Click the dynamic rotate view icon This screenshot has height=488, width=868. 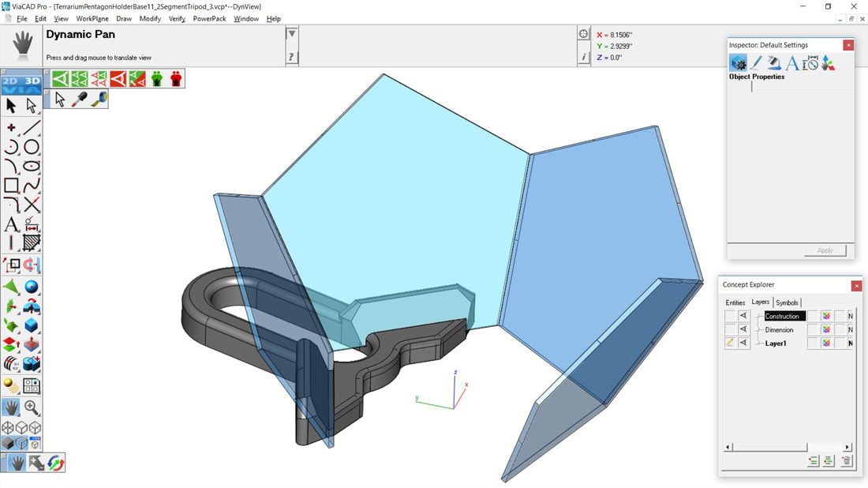point(55,463)
